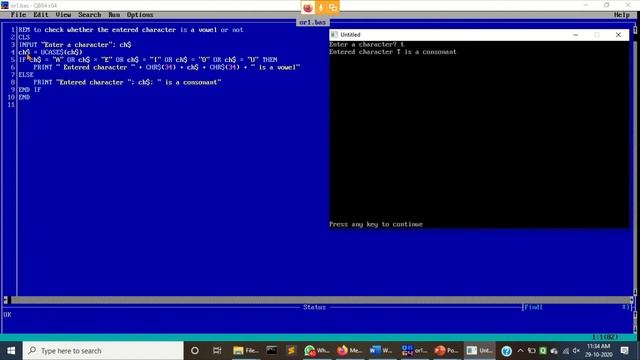Open WhatsApp from the taskbar
Viewport: 640px width, 360px height.
[x=317, y=351]
